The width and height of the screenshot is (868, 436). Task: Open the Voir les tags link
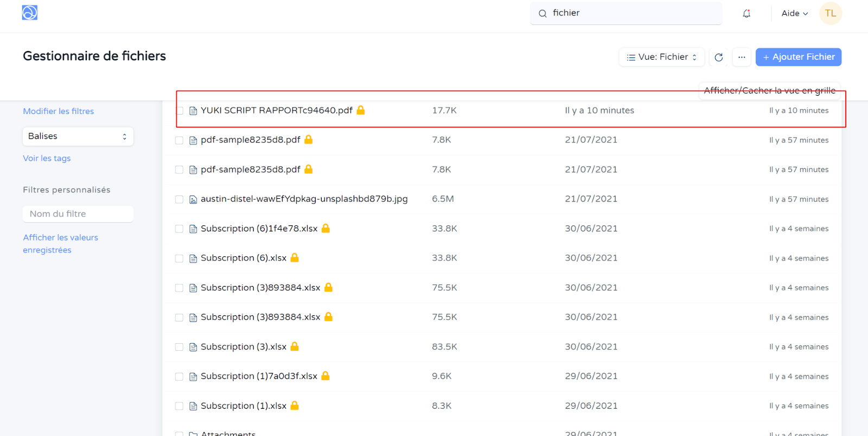click(x=47, y=159)
